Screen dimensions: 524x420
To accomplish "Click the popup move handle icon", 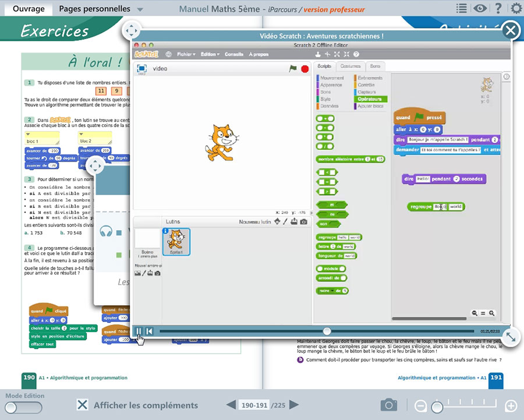I will click(132, 30).
